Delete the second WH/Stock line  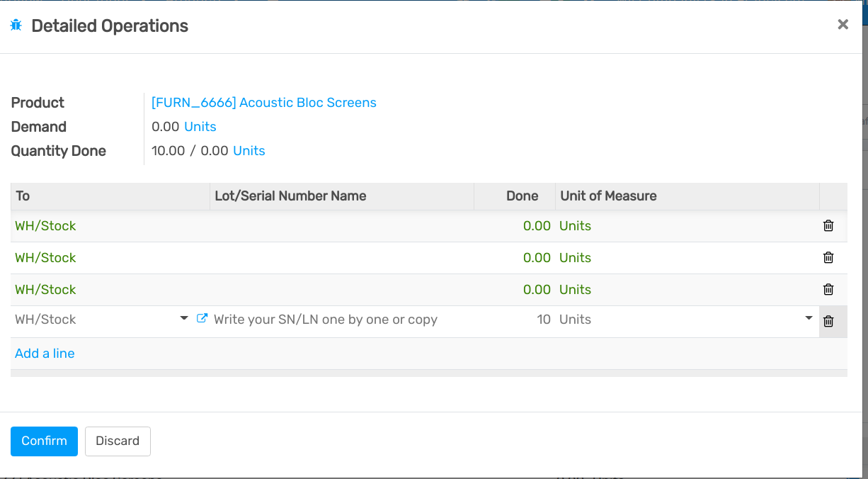(x=828, y=258)
